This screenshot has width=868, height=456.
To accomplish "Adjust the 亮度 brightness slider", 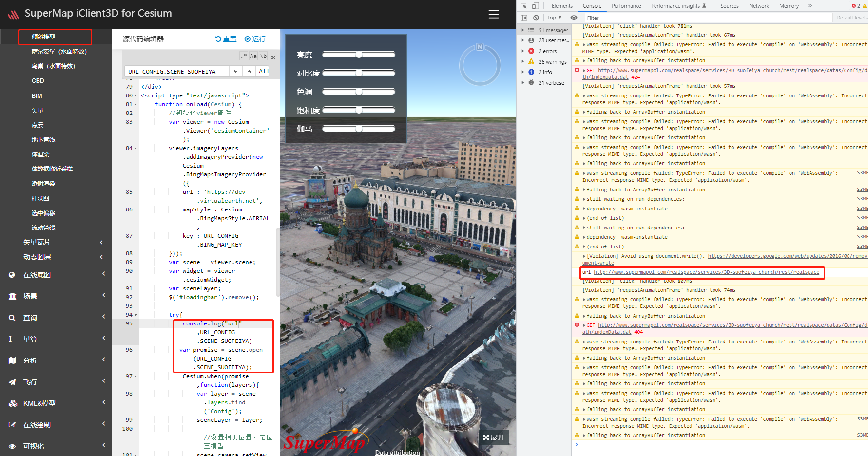I will click(x=359, y=55).
